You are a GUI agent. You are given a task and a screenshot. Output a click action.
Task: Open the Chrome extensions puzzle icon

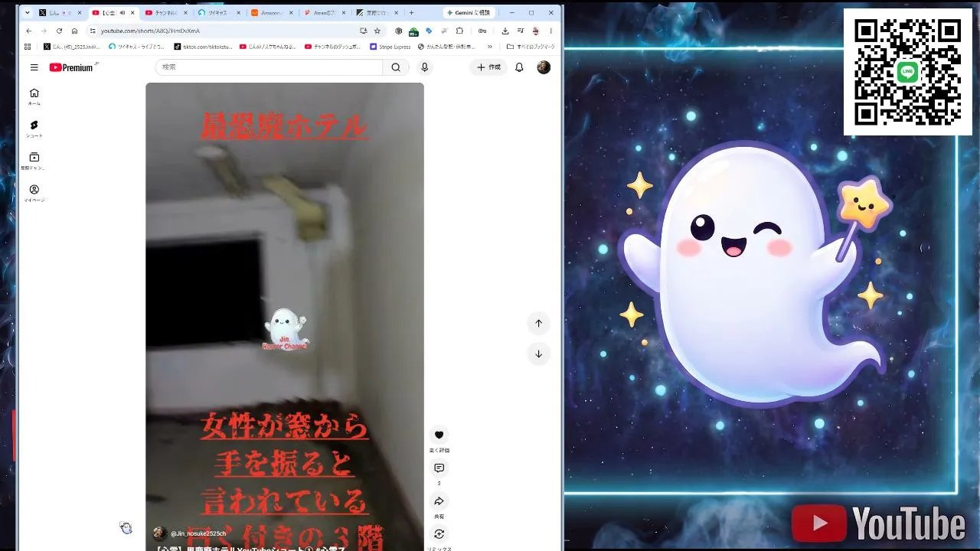tap(459, 31)
